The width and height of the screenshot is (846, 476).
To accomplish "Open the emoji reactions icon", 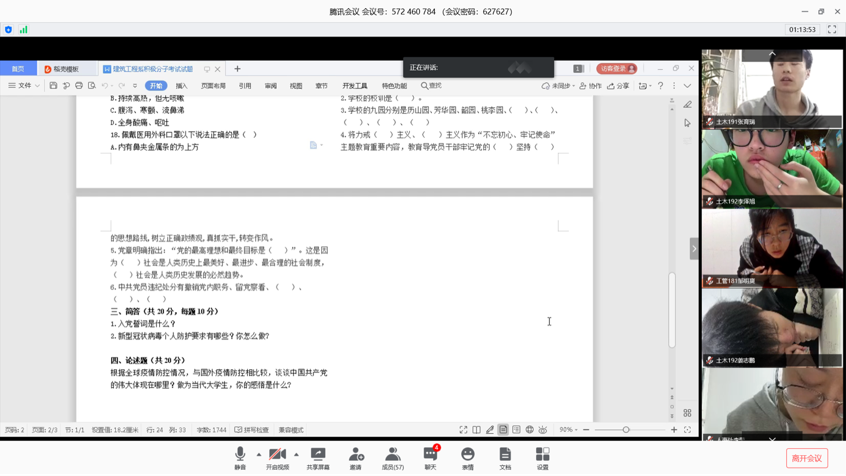I will tap(467, 457).
